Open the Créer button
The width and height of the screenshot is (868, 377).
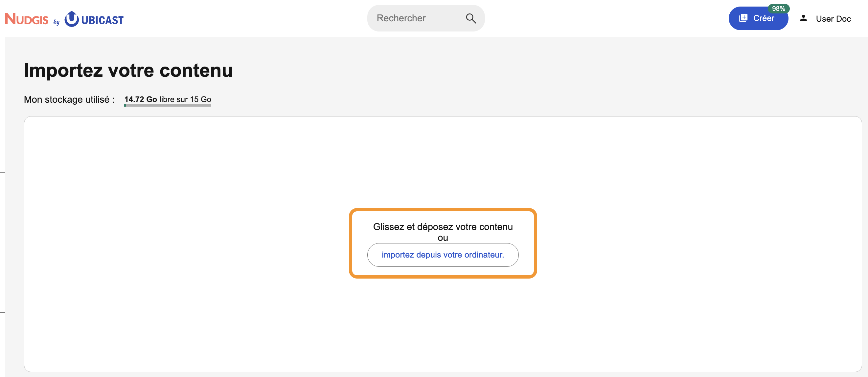[x=758, y=18]
